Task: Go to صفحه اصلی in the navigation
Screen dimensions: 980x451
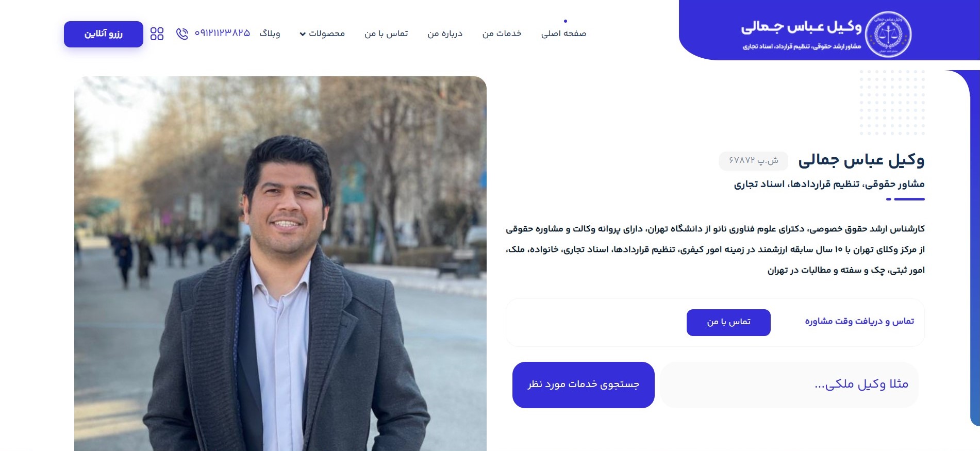Action: (x=563, y=34)
